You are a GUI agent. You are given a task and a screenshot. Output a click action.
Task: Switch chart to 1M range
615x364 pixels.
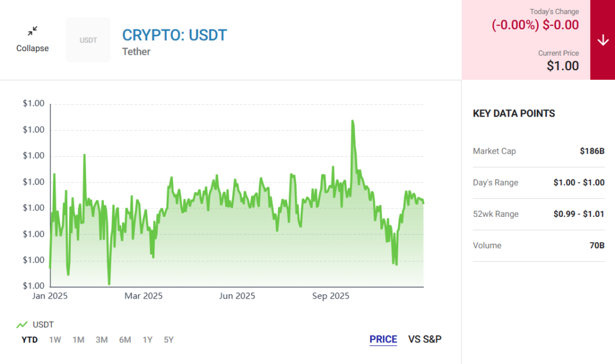[x=78, y=340]
